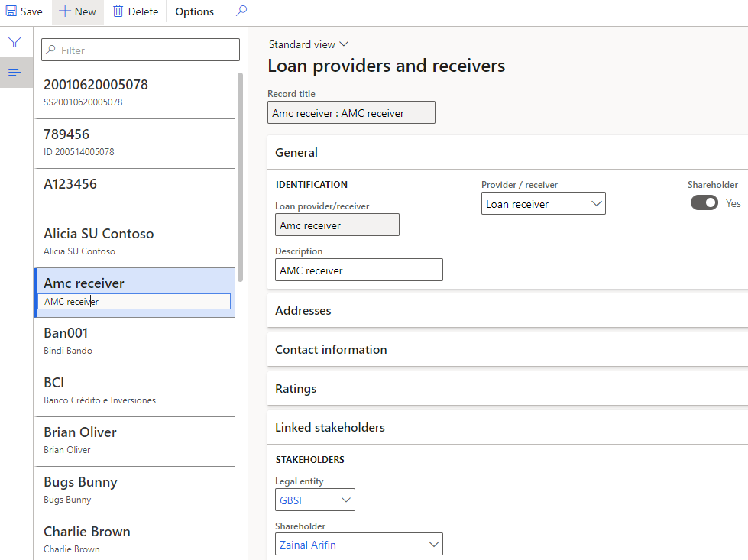Open the Options menu
Viewport: 748px width, 560px height.
click(194, 11)
